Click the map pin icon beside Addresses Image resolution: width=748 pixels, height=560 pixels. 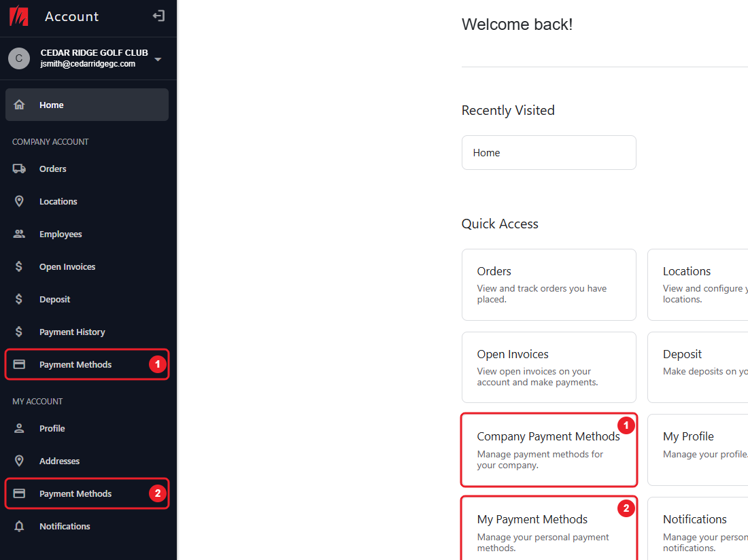19,461
